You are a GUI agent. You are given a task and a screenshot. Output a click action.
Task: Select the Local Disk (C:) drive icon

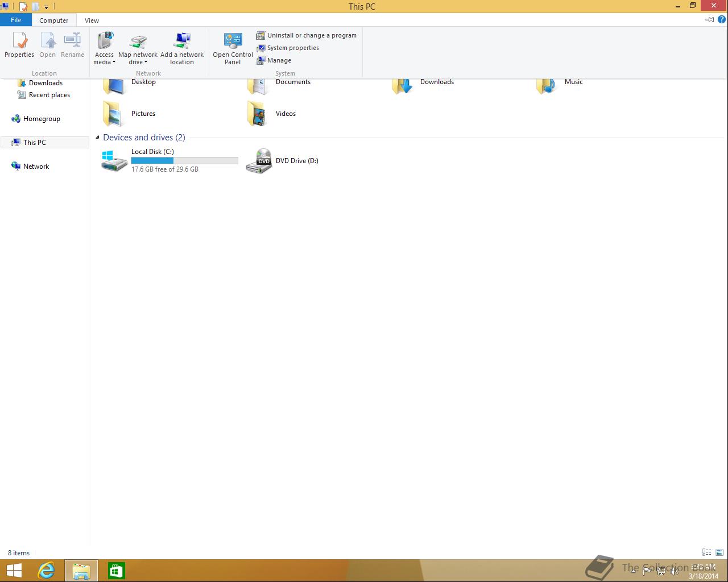pos(114,161)
